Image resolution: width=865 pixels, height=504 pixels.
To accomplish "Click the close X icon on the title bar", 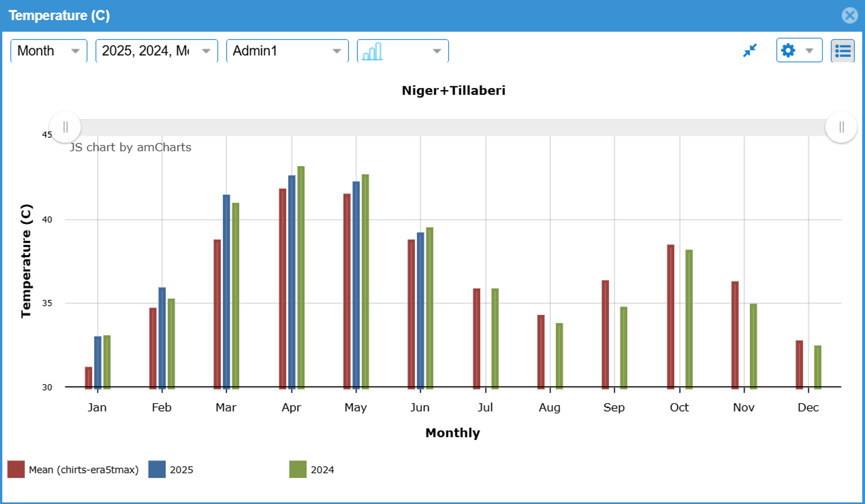I will click(849, 16).
